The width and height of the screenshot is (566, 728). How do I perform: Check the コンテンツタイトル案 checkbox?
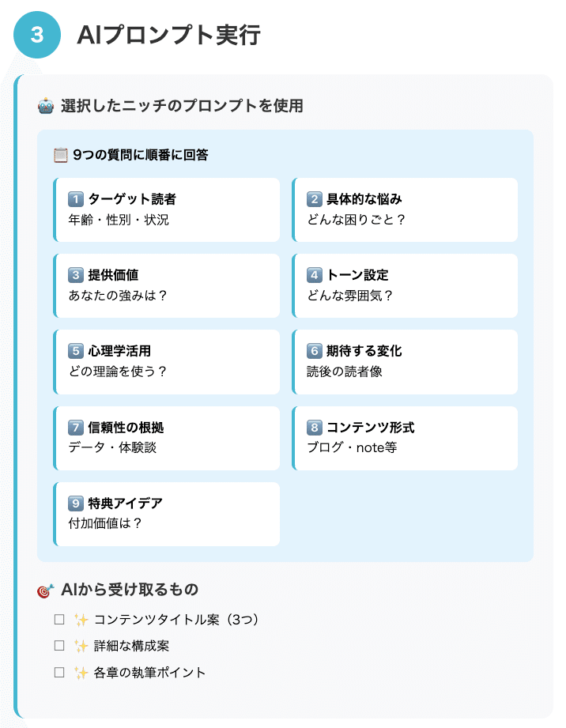(x=59, y=620)
